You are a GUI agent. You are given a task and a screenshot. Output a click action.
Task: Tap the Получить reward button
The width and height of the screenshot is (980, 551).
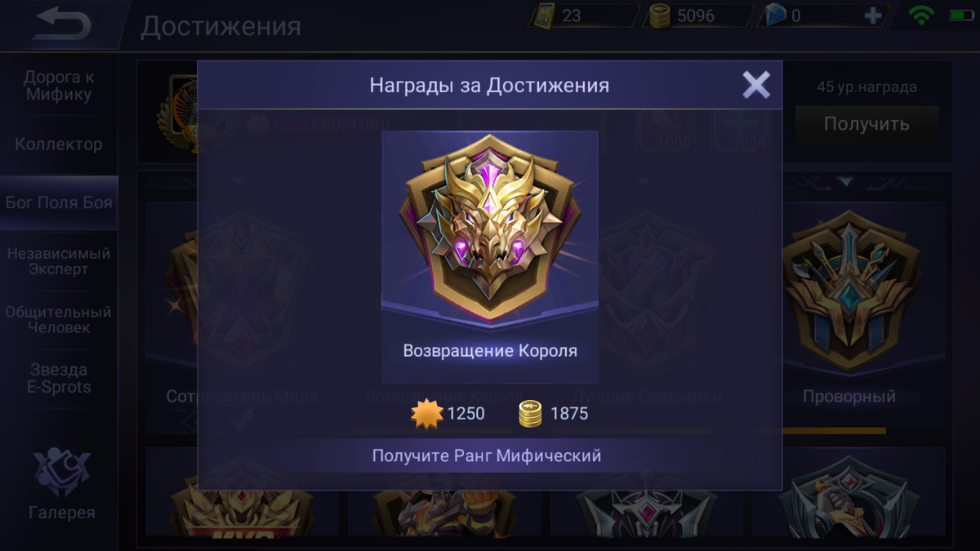866,124
